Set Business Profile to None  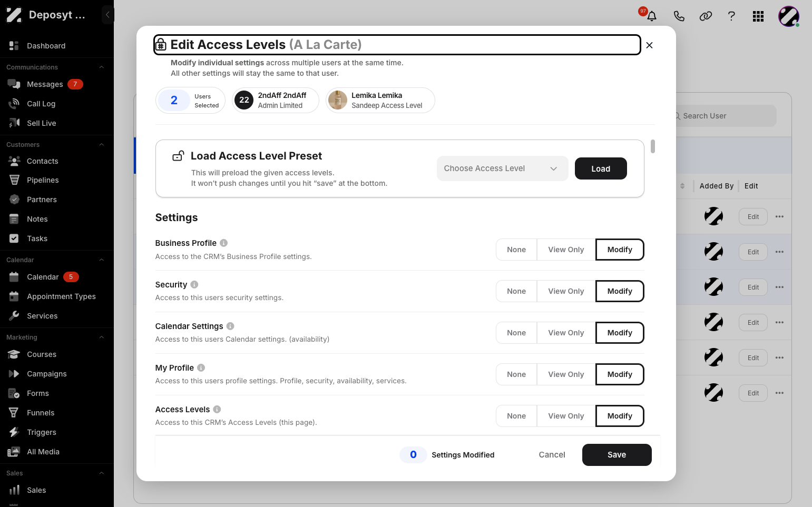point(516,250)
